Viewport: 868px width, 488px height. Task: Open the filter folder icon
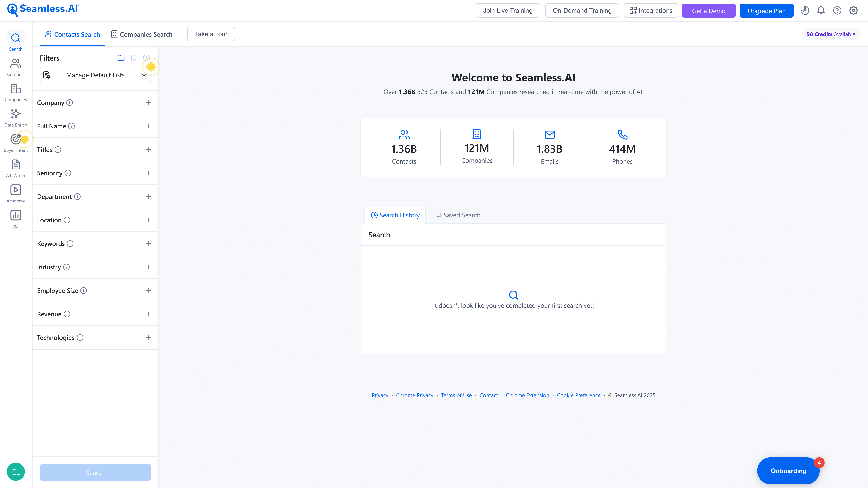click(121, 58)
